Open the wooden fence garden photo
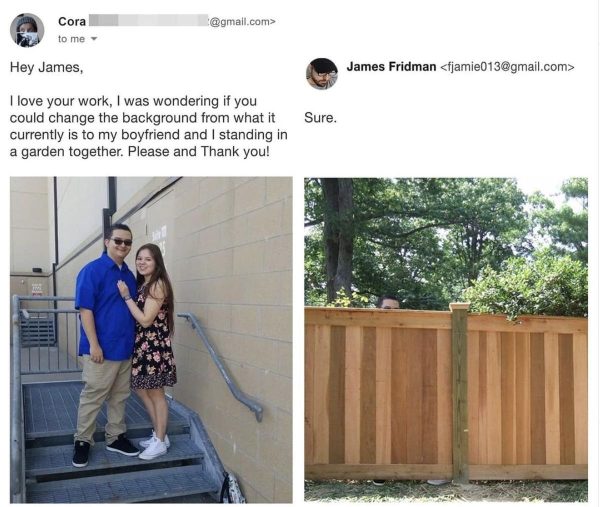Viewport: 600px width, 507px height. (446, 339)
